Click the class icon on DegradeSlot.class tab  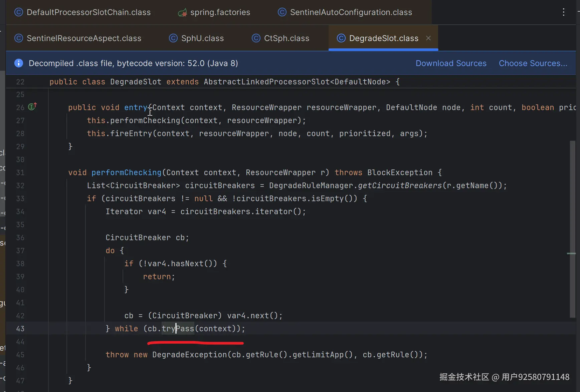coord(341,38)
